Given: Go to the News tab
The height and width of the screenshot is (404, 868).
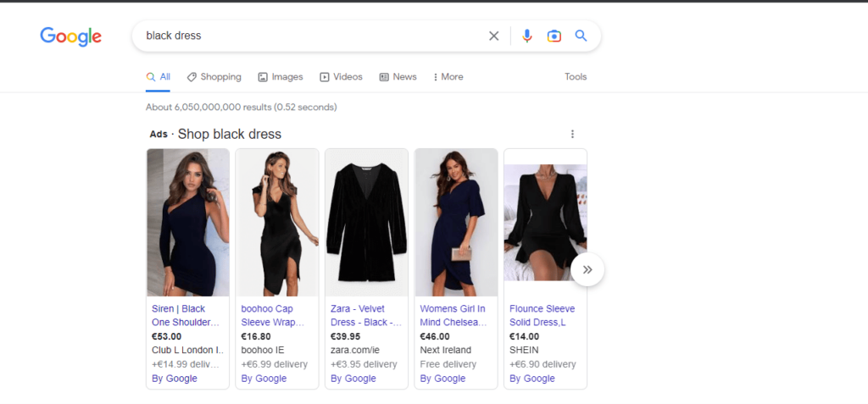Looking at the screenshot, I should pos(398,77).
